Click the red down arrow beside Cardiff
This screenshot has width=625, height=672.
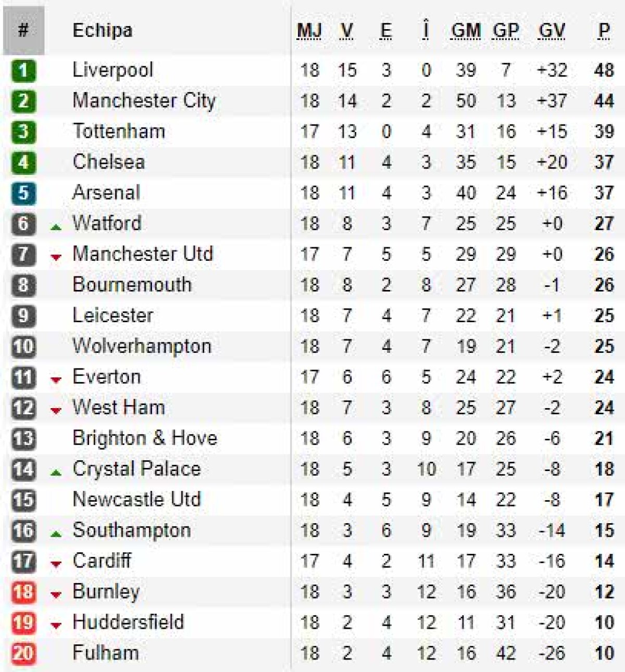56,564
